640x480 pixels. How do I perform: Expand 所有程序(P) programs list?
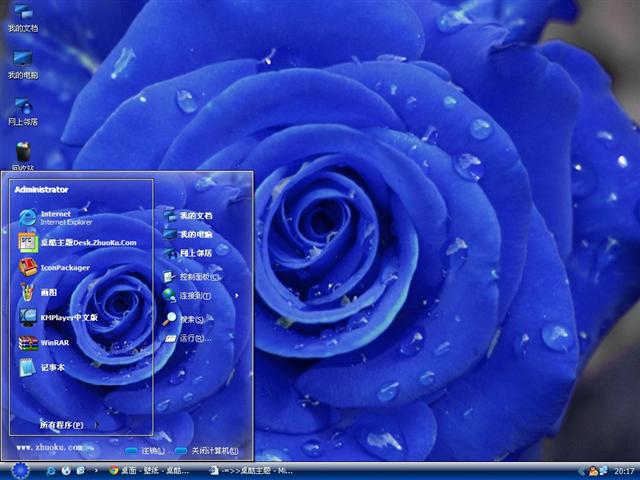[x=62, y=425]
